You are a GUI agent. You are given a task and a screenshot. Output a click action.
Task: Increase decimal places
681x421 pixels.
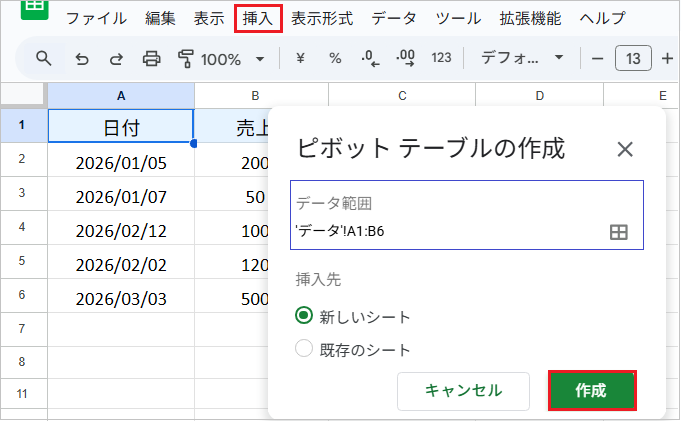pos(405,58)
